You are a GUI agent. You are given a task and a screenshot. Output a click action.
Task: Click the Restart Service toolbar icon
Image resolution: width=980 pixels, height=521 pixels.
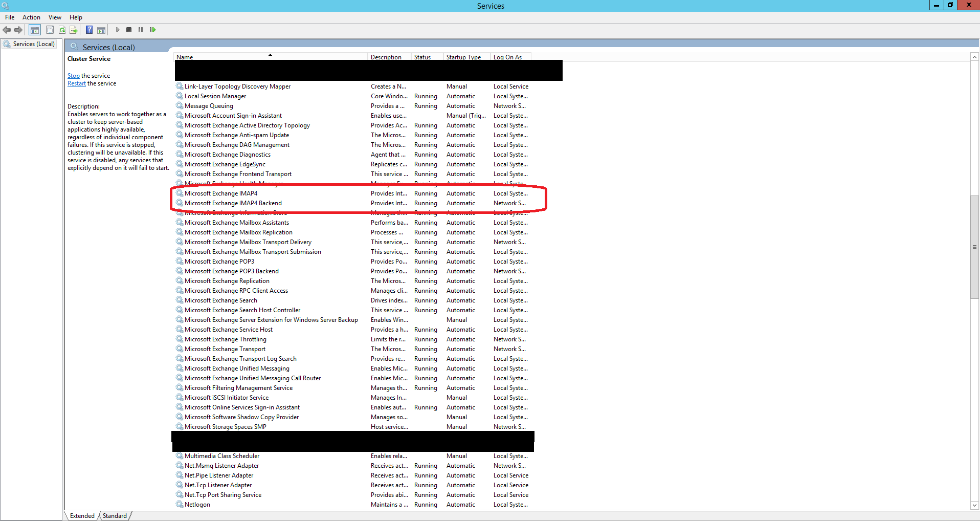pos(152,30)
